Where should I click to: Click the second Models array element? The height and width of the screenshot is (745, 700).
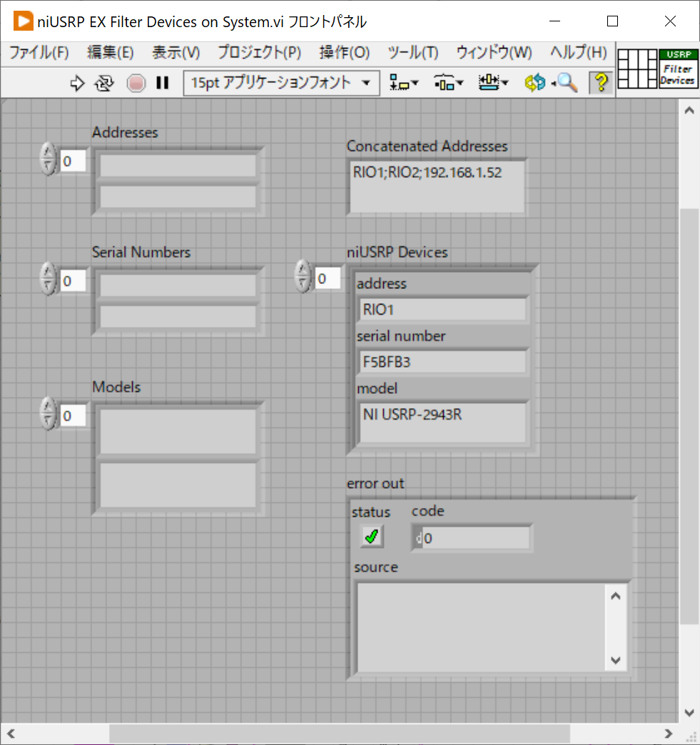click(x=178, y=485)
